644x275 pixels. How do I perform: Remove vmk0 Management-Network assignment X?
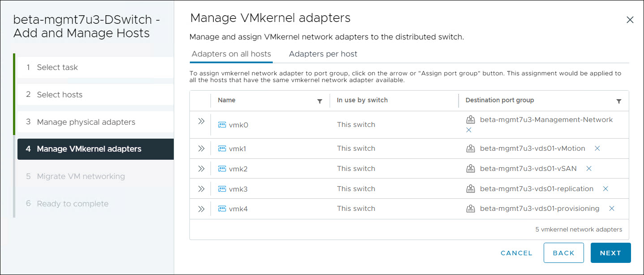tap(469, 130)
